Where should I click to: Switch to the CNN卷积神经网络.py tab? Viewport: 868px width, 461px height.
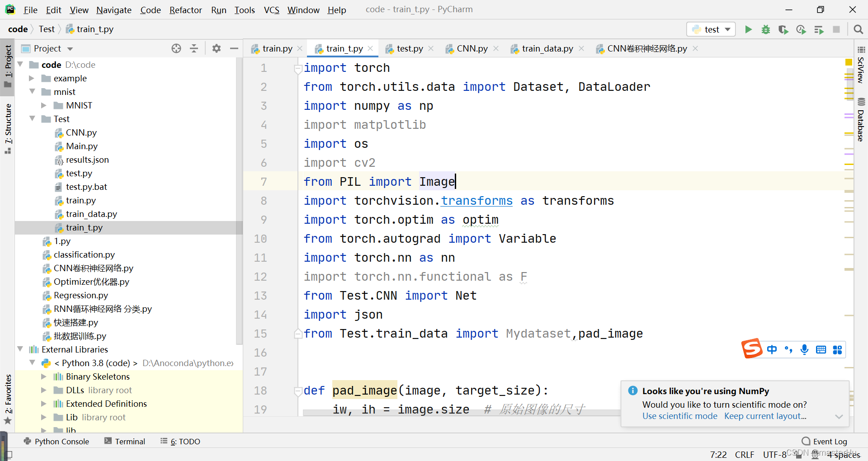647,48
